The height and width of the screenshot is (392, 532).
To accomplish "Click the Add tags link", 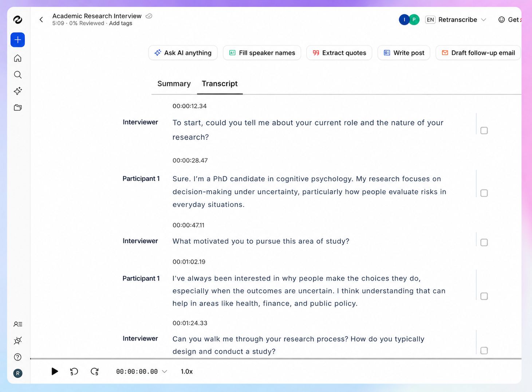I will coord(121,23).
